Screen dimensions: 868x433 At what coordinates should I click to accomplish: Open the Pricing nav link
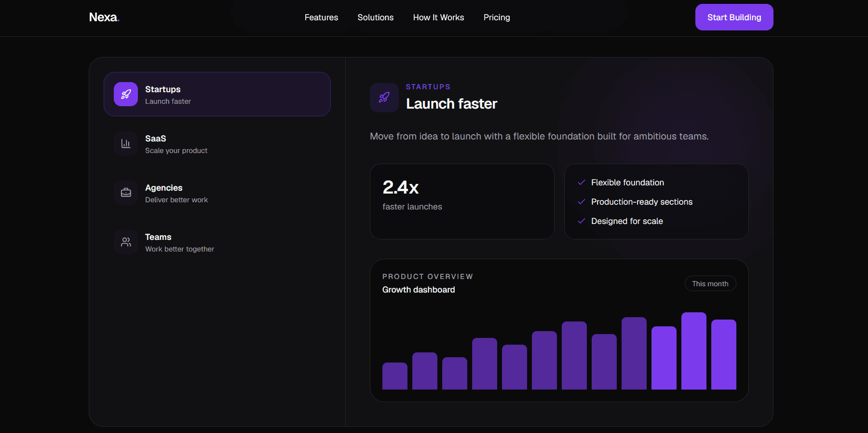497,17
